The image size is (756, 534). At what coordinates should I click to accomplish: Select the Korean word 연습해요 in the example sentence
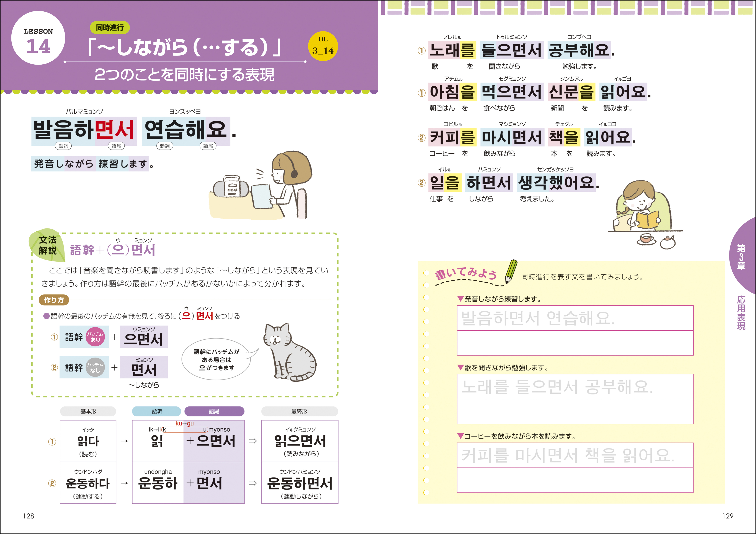tap(186, 131)
